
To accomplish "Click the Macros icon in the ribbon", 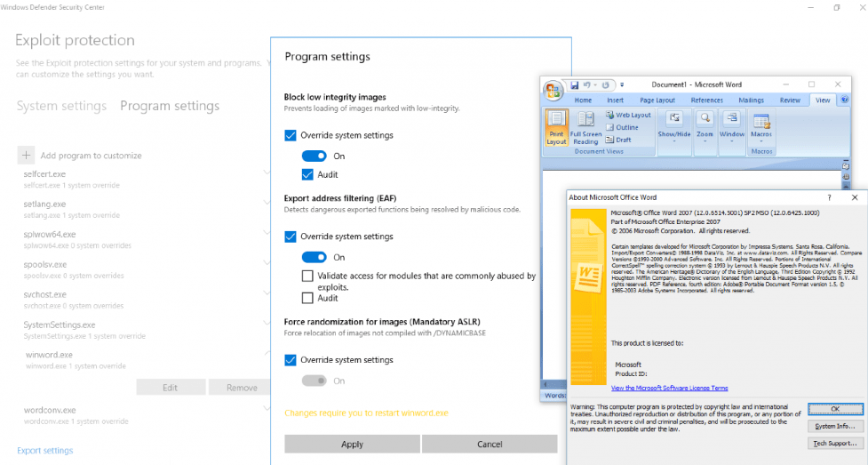I will (761, 127).
